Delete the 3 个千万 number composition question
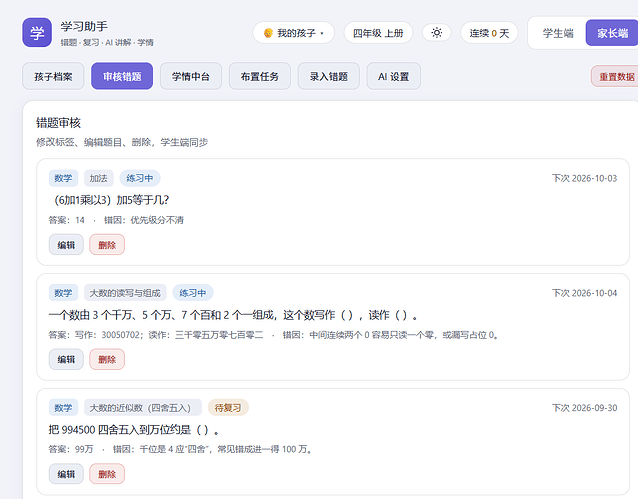This screenshot has height=499, width=638. tap(107, 359)
